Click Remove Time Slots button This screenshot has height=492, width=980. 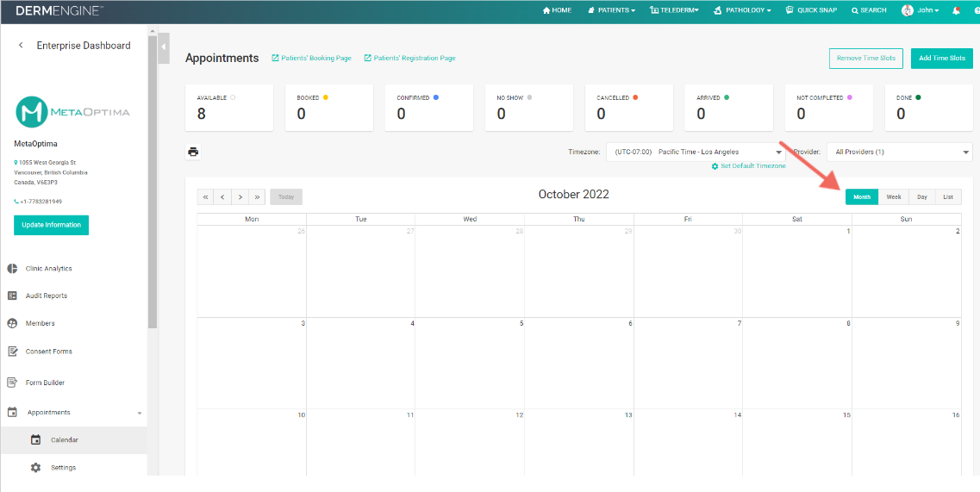click(866, 58)
